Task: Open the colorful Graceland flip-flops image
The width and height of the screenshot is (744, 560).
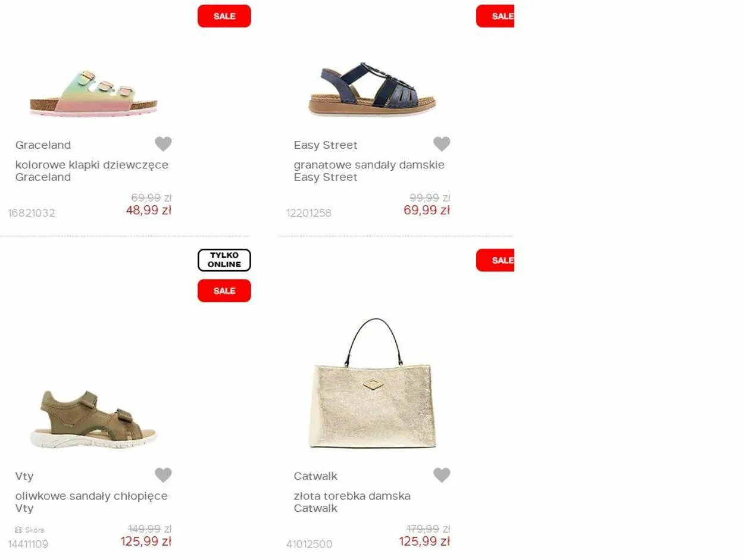Action: coord(94,93)
